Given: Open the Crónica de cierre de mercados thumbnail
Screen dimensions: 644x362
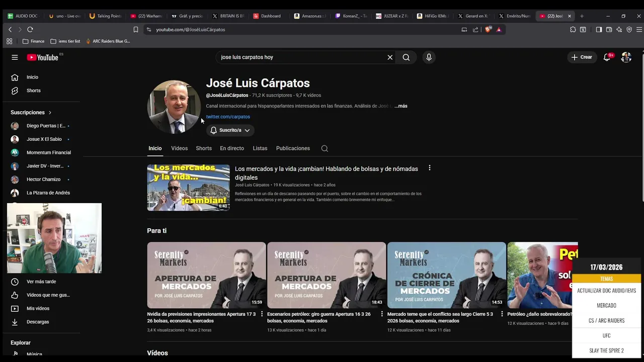Looking at the screenshot, I should click(x=447, y=275).
